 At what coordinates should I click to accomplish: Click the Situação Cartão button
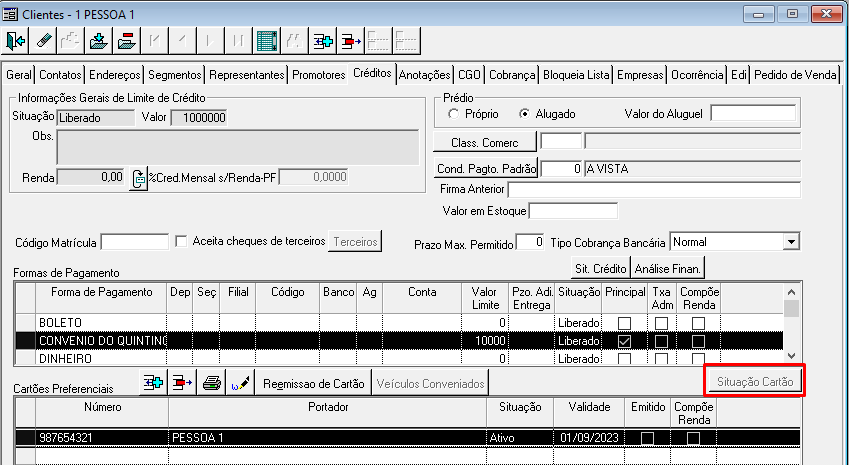[755, 382]
